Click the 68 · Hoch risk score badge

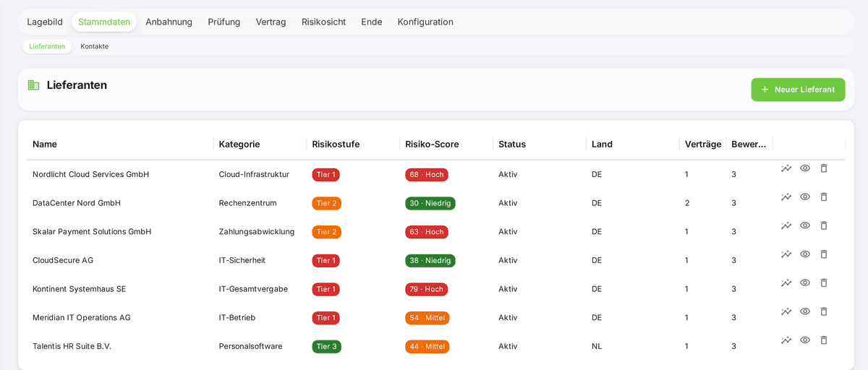tap(427, 174)
